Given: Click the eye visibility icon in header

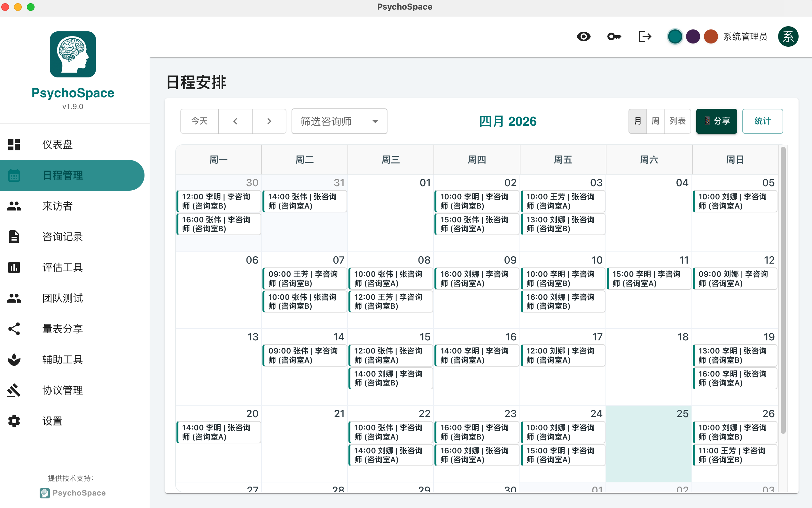Looking at the screenshot, I should coord(583,36).
